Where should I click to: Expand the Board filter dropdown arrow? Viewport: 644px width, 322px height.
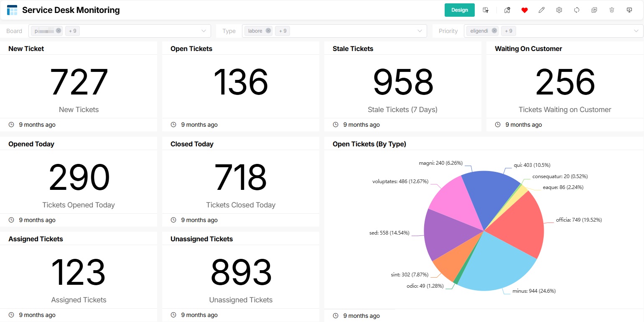point(204,31)
